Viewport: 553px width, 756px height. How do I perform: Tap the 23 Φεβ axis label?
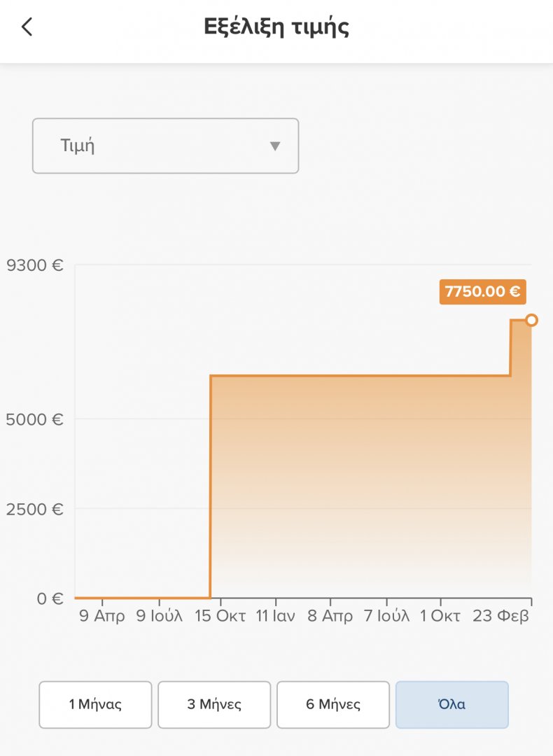pyautogui.click(x=500, y=616)
